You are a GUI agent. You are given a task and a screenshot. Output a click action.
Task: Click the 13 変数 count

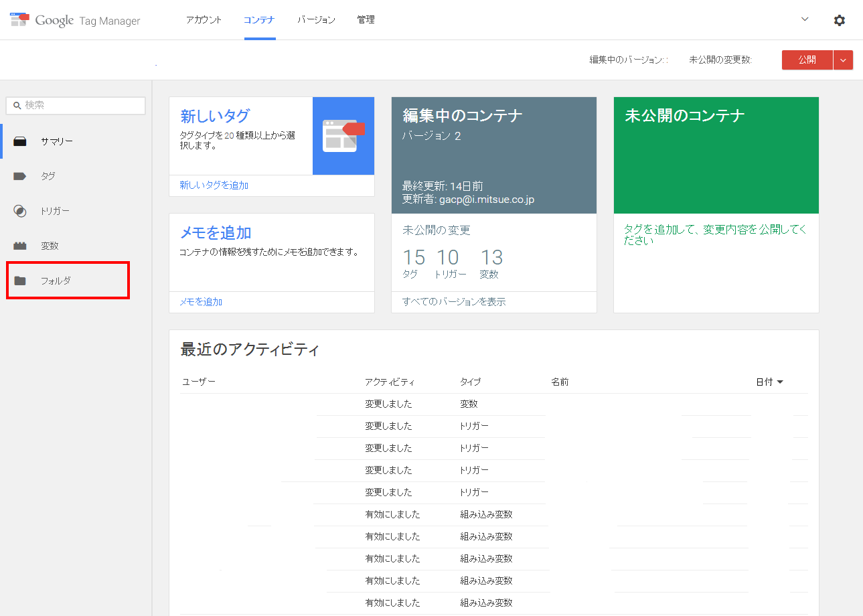pos(491,263)
